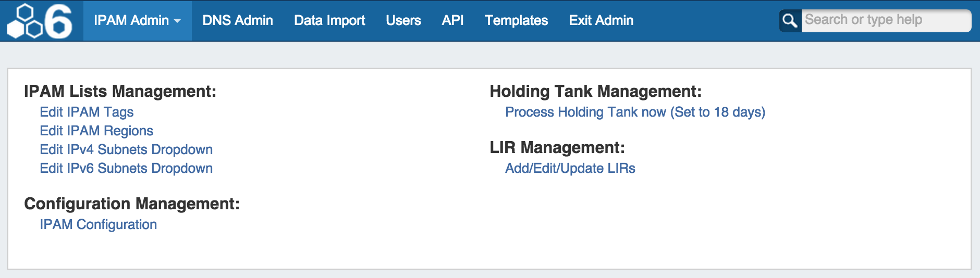This screenshot has height=278, width=980.
Task: Select Users in the navigation bar
Action: pyautogui.click(x=403, y=21)
